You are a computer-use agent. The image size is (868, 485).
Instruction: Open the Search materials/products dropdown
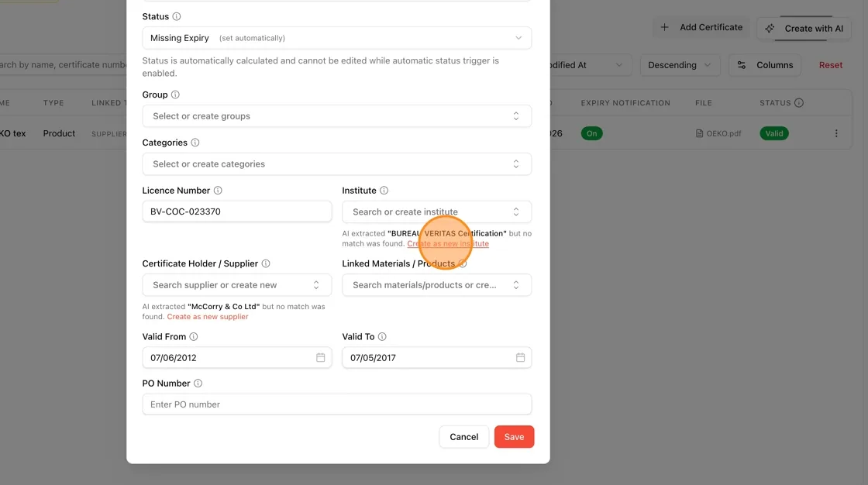(437, 285)
